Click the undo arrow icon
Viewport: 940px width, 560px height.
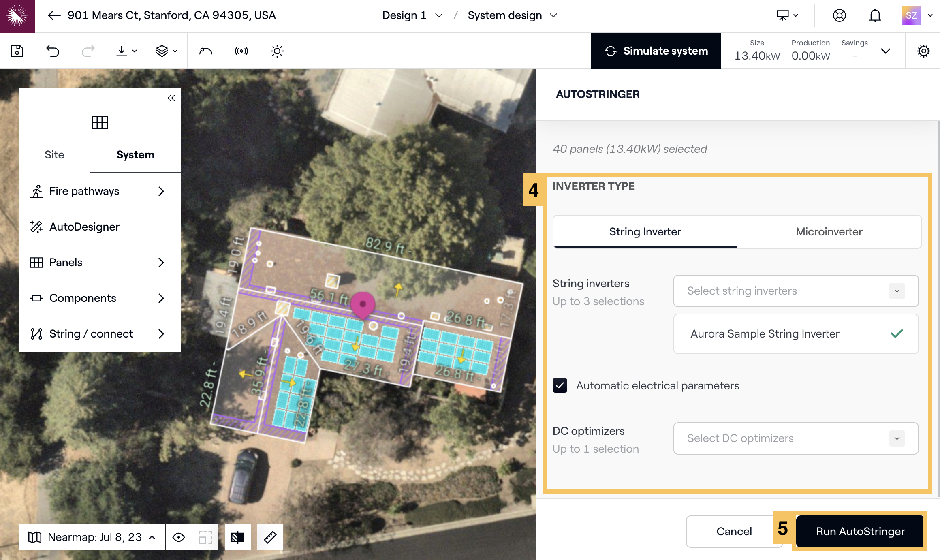tap(53, 51)
